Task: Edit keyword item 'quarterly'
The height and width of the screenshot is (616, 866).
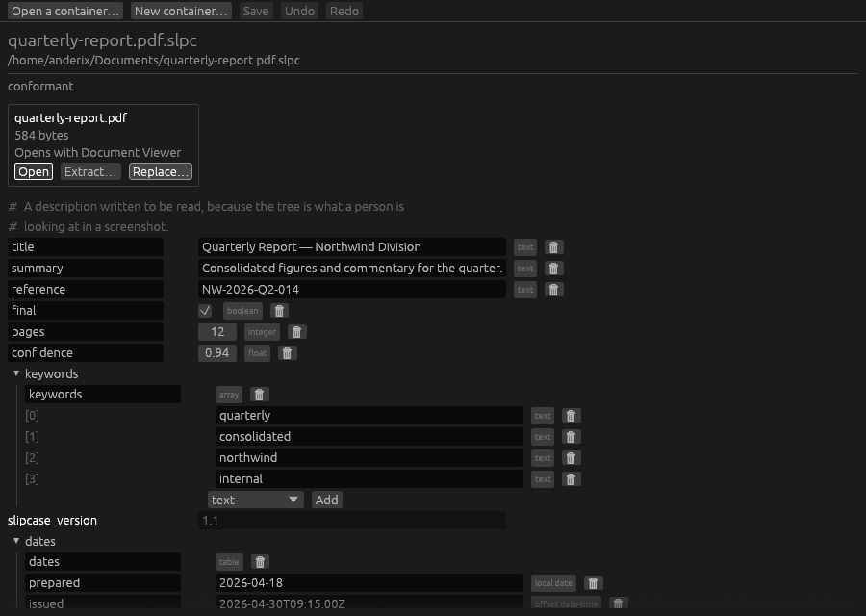Action: click(369, 416)
